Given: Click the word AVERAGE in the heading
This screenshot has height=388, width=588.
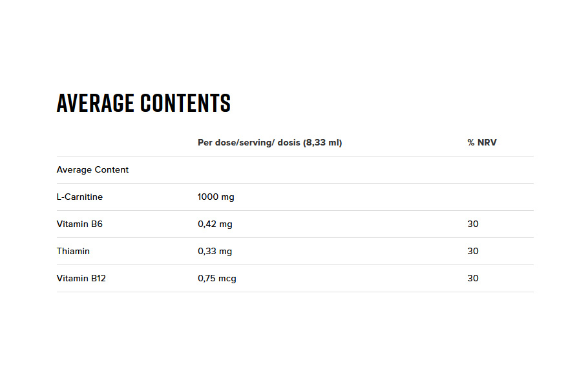Looking at the screenshot, I should 96,103.
